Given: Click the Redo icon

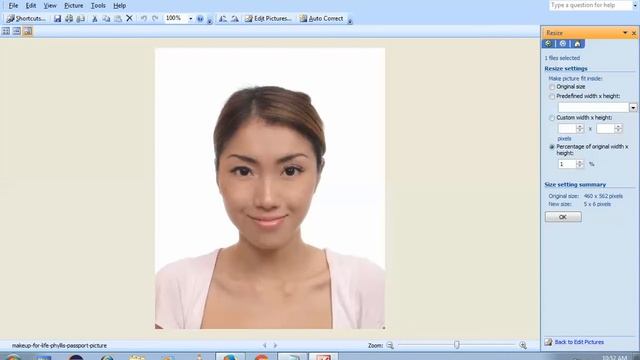Looking at the screenshot, I should tap(155, 18).
